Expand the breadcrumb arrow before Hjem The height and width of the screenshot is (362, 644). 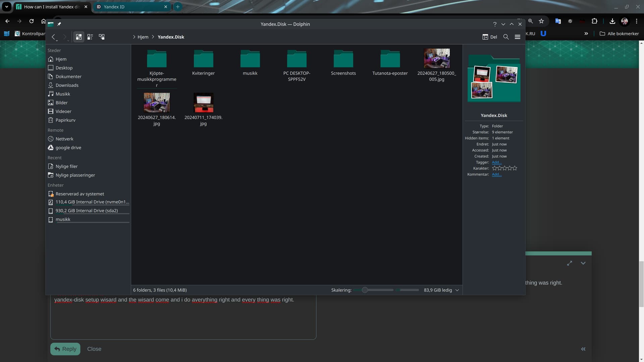point(134,37)
